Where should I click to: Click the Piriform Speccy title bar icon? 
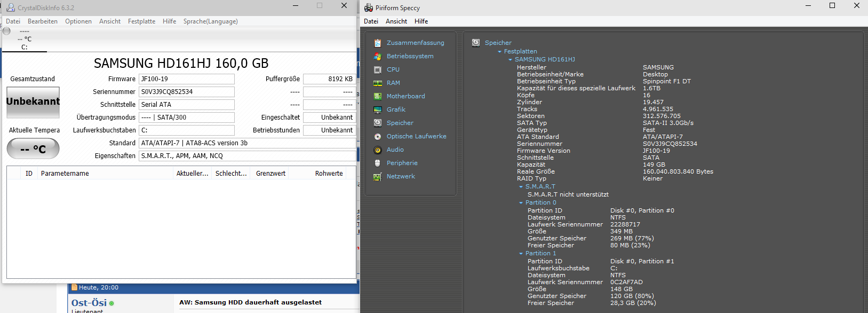pyautogui.click(x=369, y=7)
